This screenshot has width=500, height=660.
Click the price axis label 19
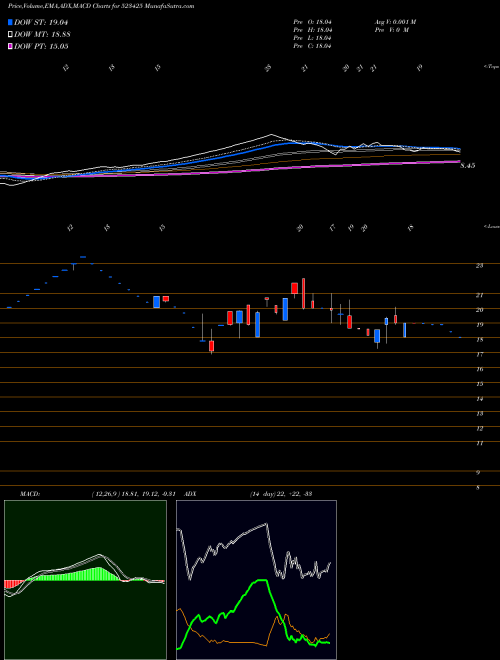pos(479,325)
